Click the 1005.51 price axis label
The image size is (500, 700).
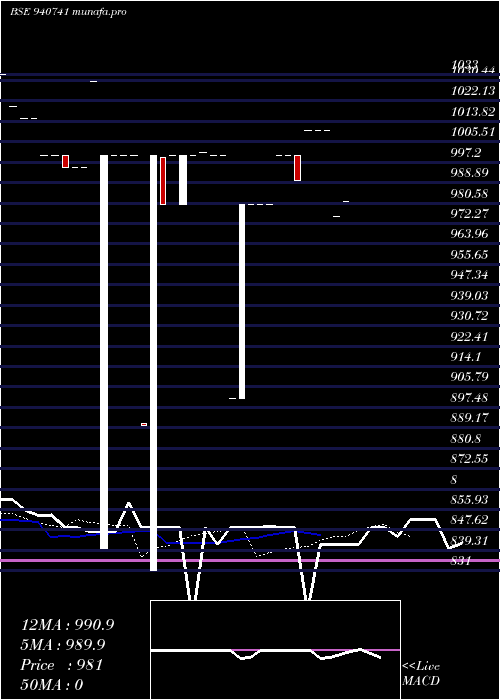point(473,132)
